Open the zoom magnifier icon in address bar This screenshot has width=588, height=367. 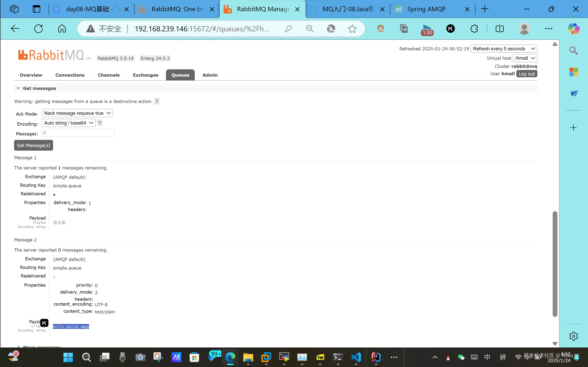310,29
